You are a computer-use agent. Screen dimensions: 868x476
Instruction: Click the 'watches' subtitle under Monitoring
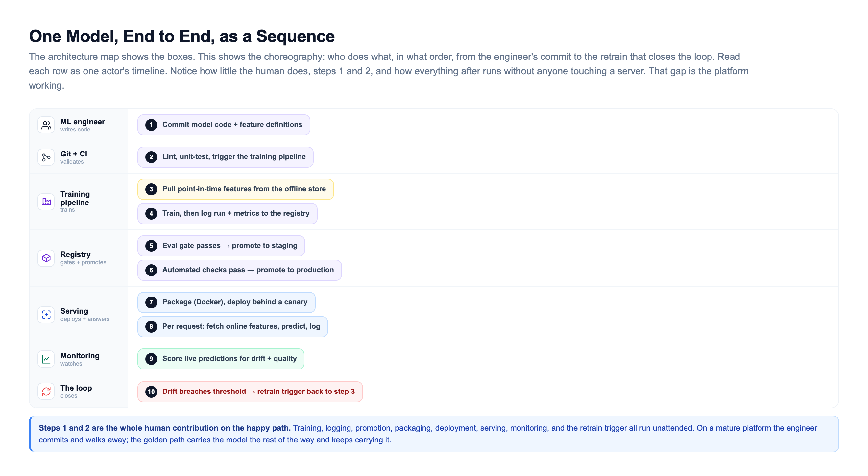point(71,364)
